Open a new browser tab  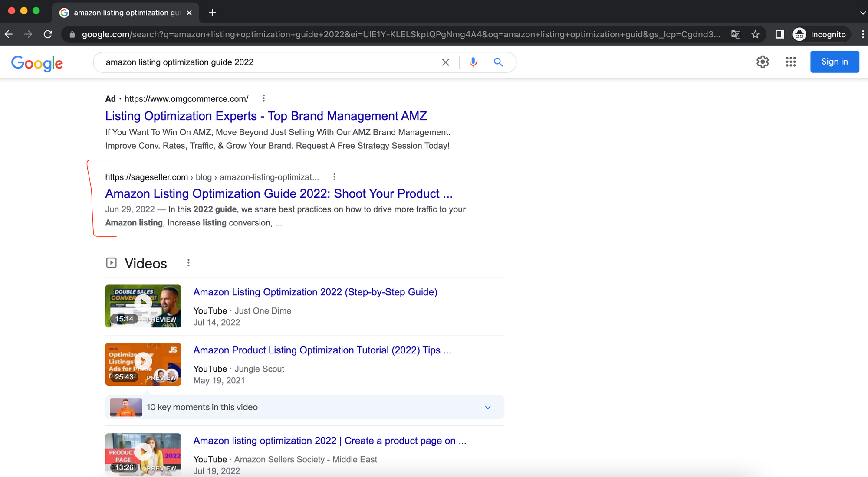(x=212, y=13)
